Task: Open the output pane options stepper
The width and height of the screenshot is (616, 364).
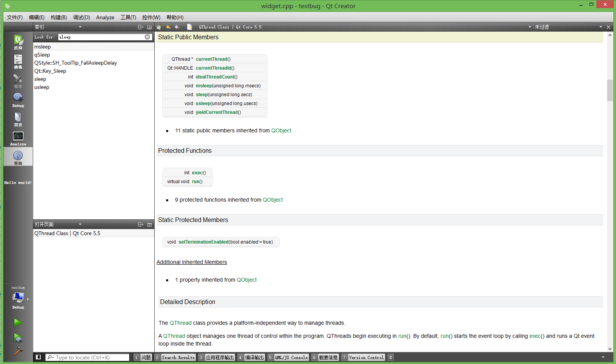Action: point(391,357)
